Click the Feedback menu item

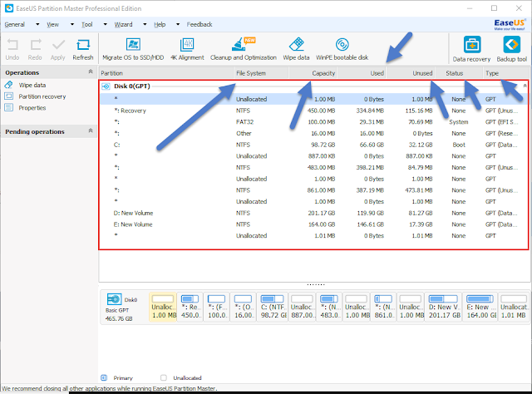(199, 24)
